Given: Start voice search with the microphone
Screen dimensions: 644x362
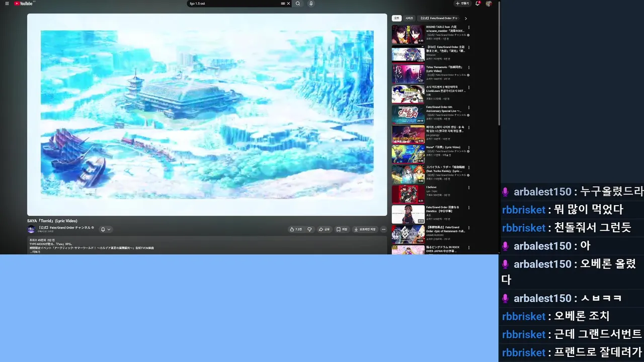Looking at the screenshot, I should [311, 4].
